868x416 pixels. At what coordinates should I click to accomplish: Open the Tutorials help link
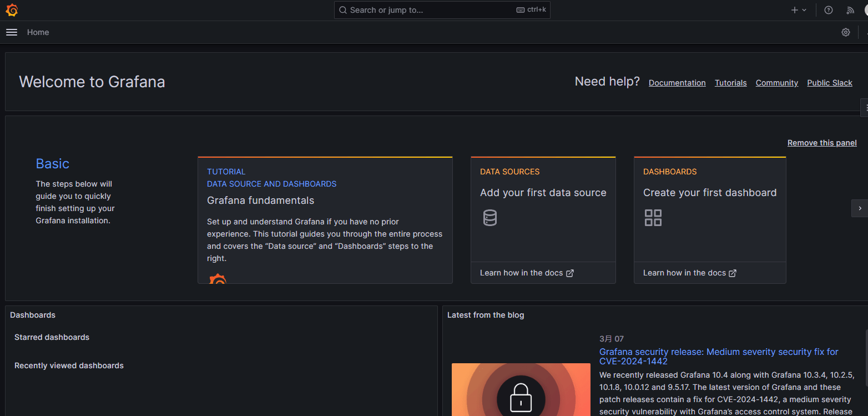coord(730,83)
